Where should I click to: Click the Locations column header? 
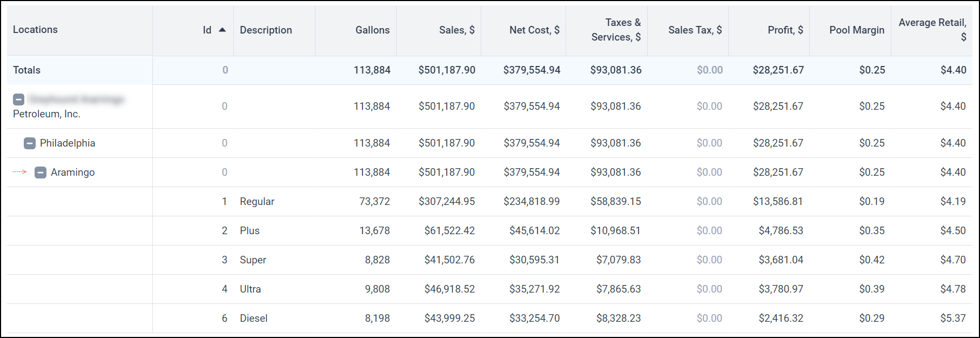(35, 30)
